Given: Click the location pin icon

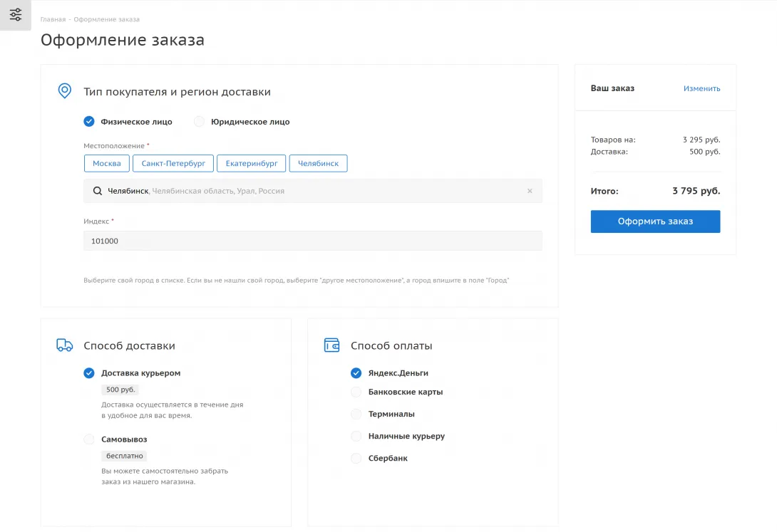Looking at the screenshot, I should [x=64, y=90].
